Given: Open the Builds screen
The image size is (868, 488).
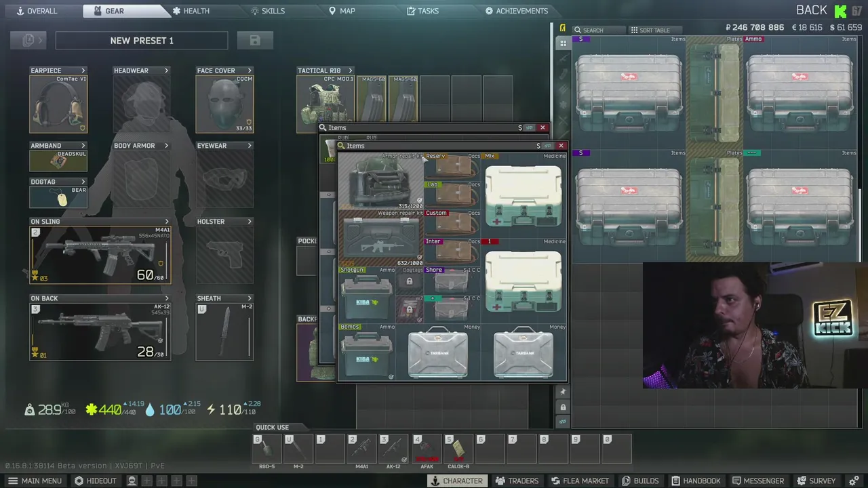Looking at the screenshot, I should coord(639,481).
